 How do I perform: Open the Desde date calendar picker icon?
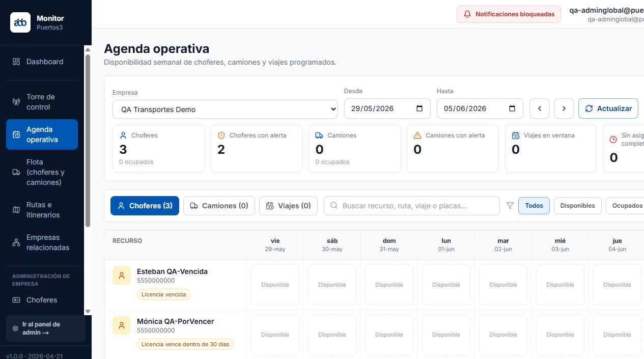pos(419,108)
